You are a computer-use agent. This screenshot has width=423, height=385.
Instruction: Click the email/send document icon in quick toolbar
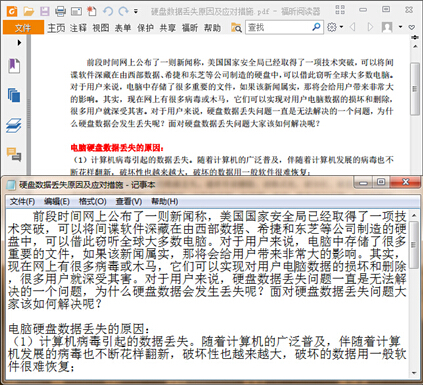click(76, 11)
